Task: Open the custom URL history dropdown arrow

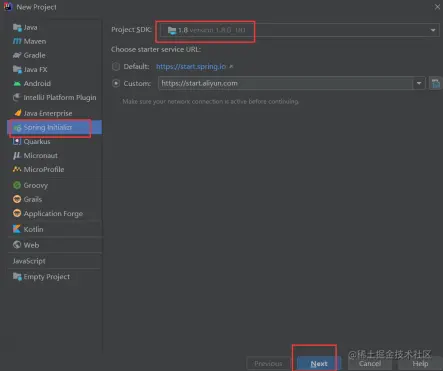Action: tap(419, 83)
